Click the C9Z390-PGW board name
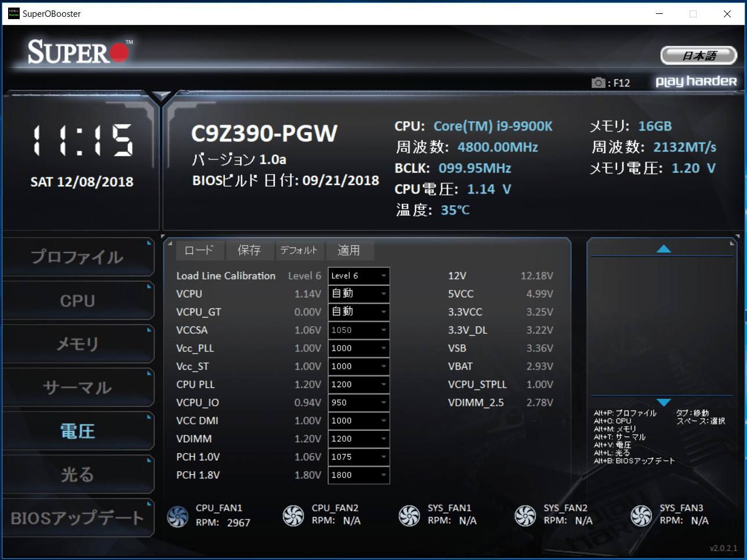Image resolution: width=747 pixels, height=560 pixels. tap(264, 133)
